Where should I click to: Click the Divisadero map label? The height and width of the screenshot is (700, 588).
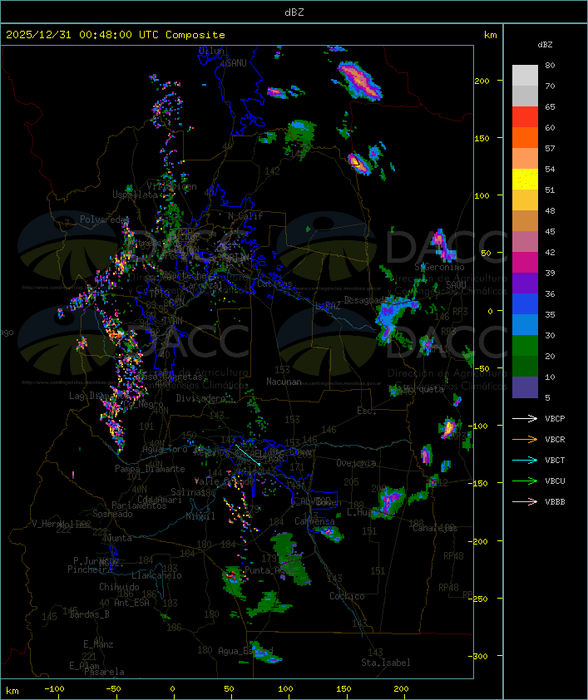[x=201, y=397]
